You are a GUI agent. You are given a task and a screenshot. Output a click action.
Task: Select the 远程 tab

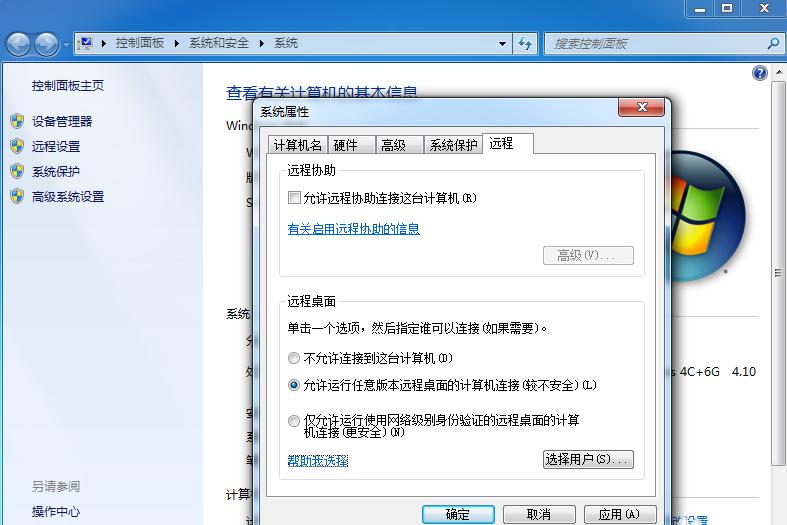pos(507,144)
